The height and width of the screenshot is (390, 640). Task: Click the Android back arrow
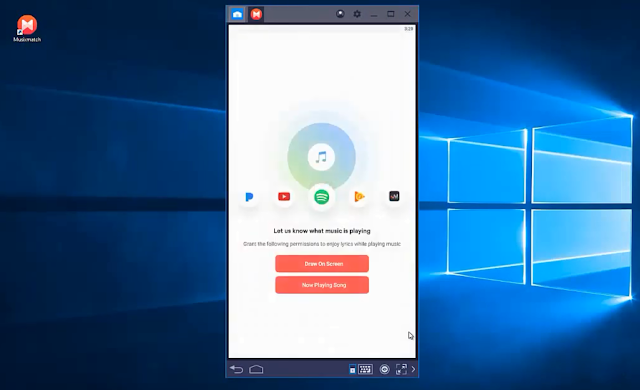[236, 369]
